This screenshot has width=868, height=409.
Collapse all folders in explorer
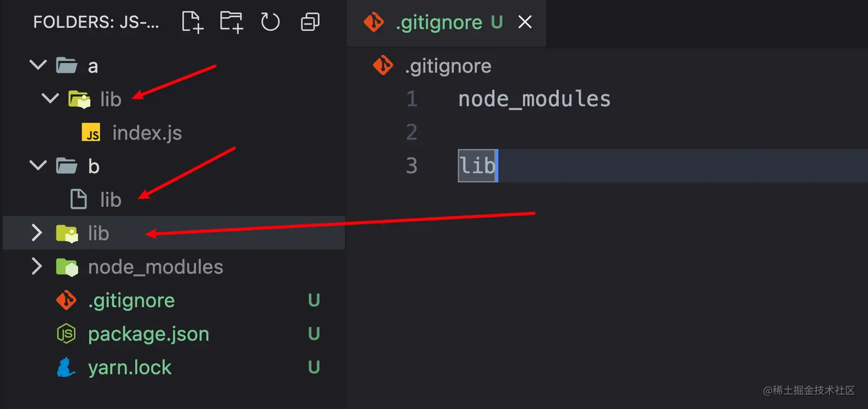310,22
